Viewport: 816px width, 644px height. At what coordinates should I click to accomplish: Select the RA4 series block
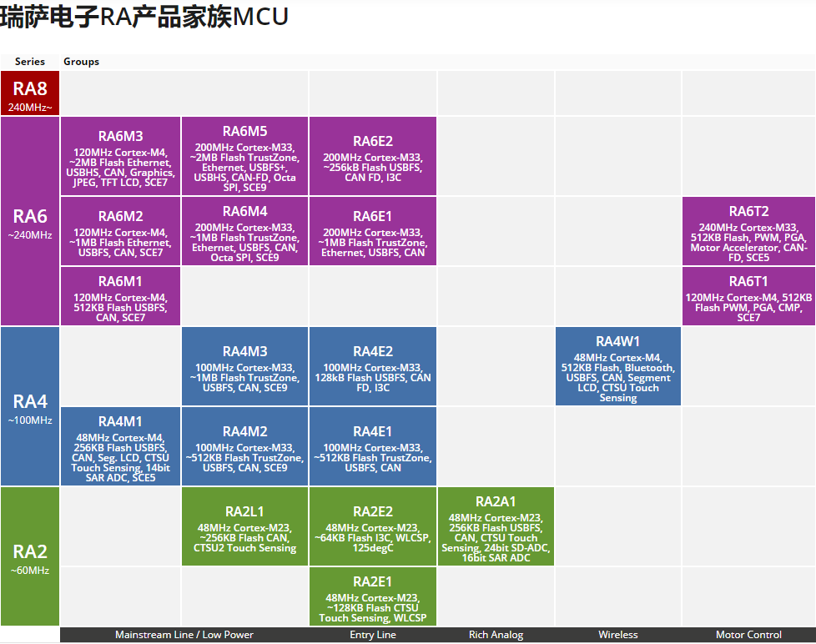[x=30, y=406]
